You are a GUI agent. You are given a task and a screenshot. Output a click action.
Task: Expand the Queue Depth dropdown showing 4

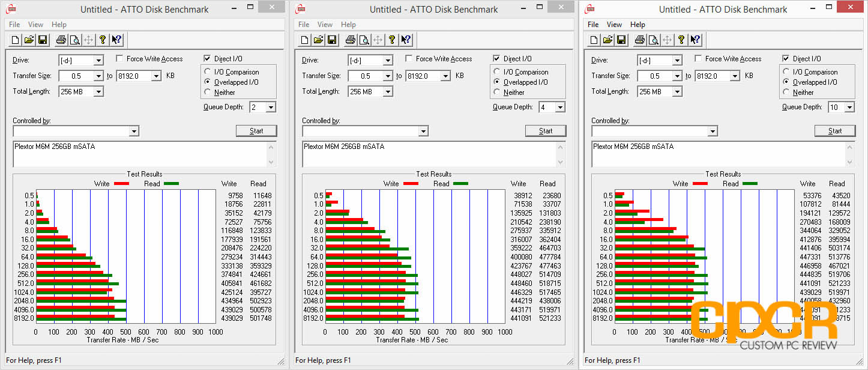(560, 107)
